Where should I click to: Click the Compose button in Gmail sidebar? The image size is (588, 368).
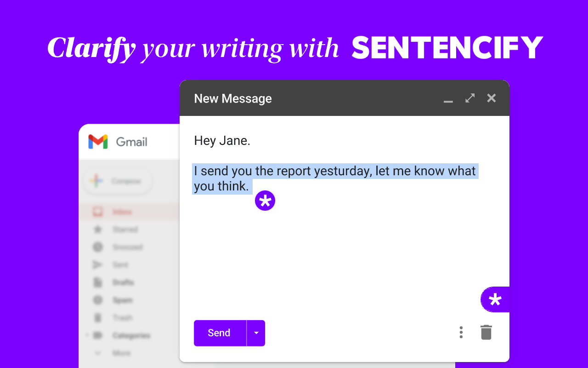point(118,181)
